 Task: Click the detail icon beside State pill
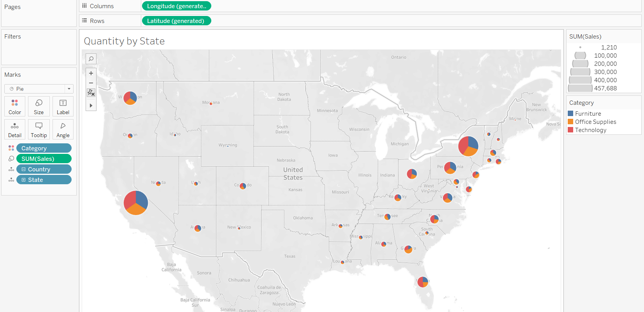11,180
